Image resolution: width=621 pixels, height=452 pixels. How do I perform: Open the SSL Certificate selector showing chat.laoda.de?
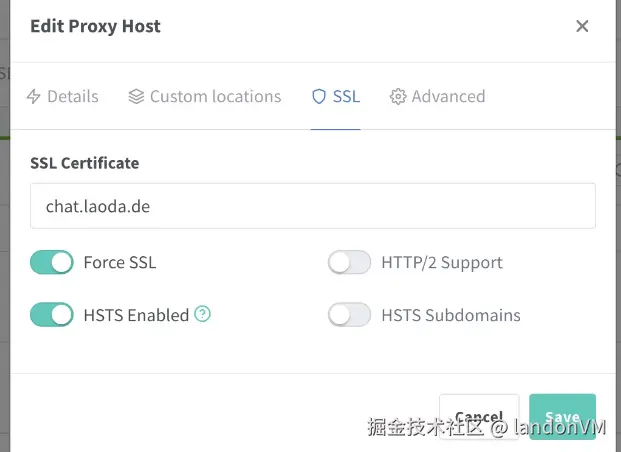pos(313,206)
